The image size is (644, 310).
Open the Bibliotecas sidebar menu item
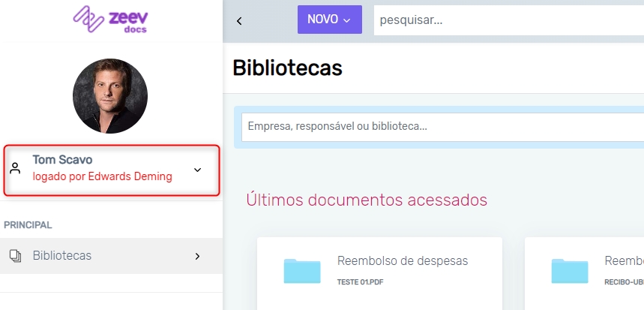coord(62,256)
